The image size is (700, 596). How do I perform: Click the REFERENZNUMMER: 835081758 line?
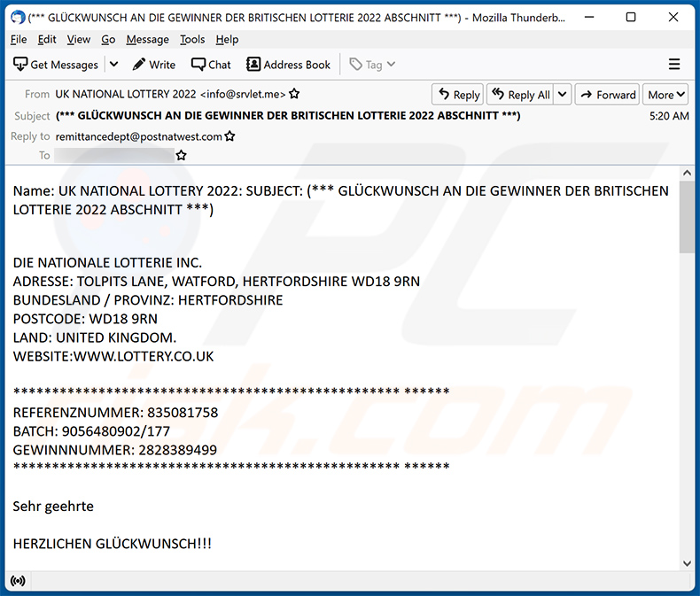pos(115,413)
